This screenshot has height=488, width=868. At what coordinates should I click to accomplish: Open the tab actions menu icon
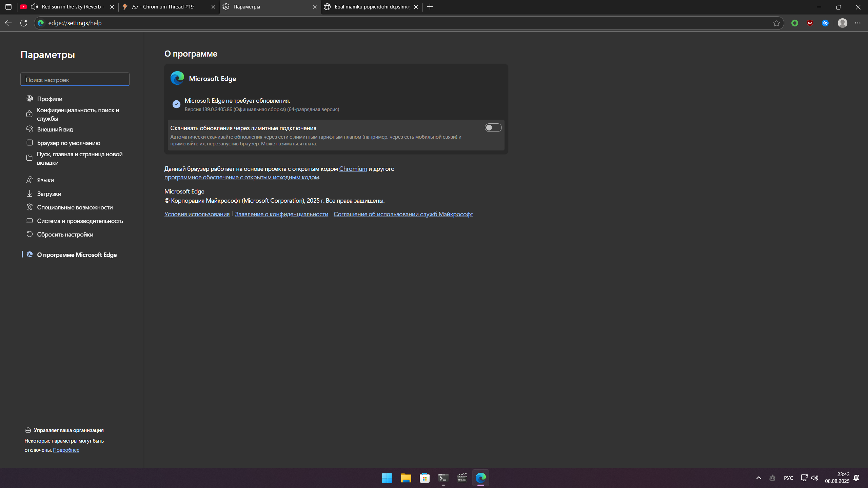pos(8,7)
